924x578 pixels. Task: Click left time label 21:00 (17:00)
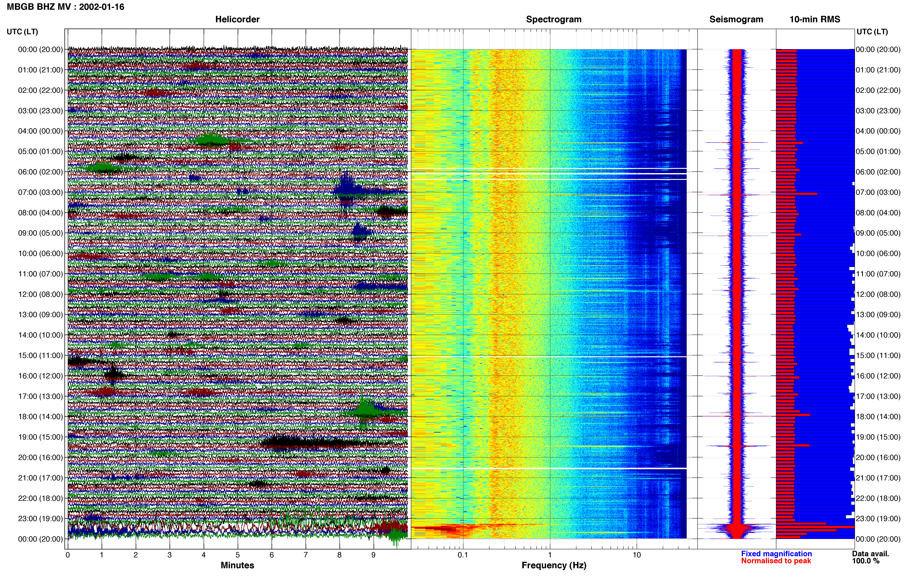pyautogui.click(x=41, y=478)
